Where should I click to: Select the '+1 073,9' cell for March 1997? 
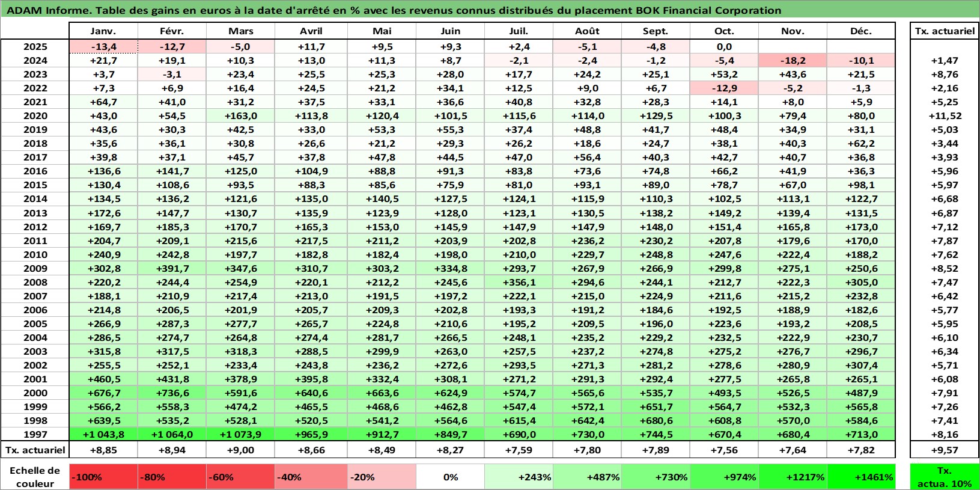pyautogui.click(x=240, y=434)
